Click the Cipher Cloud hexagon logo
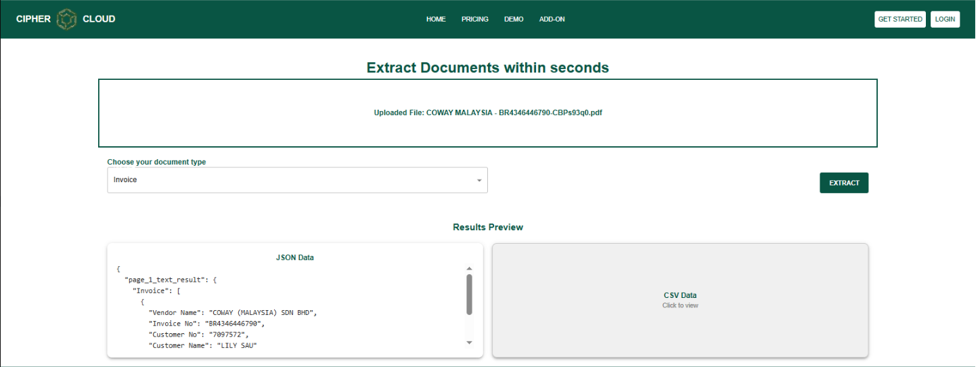This screenshot has width=980, height=367. tap(66, 20)
